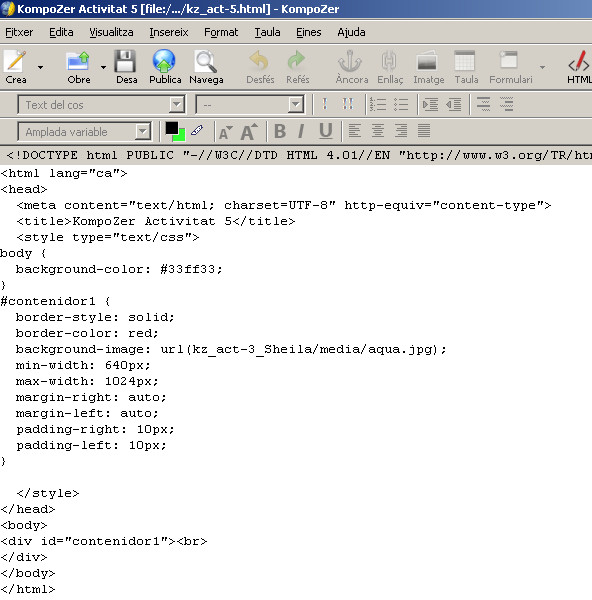Click the div id="contenidor1" line
This screenshot has height=600, width=592.
pyautogui.click(x=104, y=541)
